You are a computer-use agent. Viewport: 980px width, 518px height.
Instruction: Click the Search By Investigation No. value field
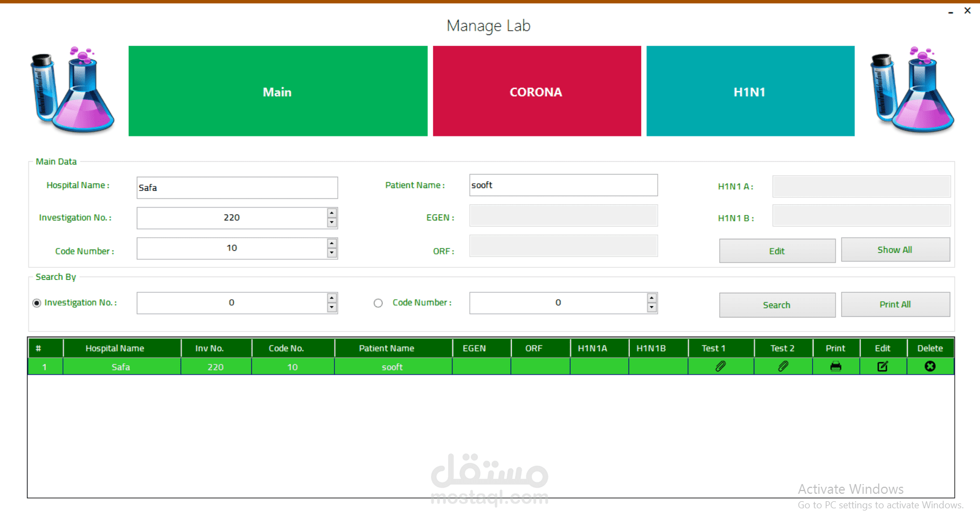click(x=232, y=303)
